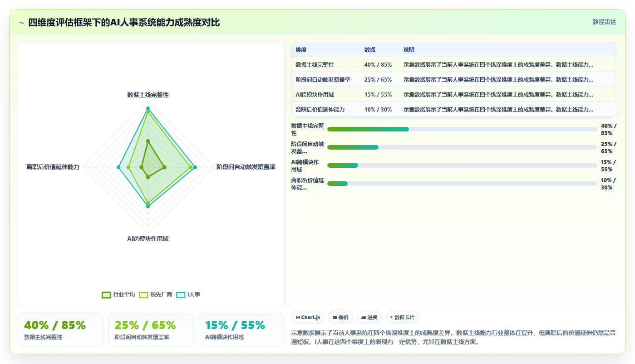Screen dimensions: 635x364
Task: Click the 15% / 55% table cell
Action: (x=378, y=95)
